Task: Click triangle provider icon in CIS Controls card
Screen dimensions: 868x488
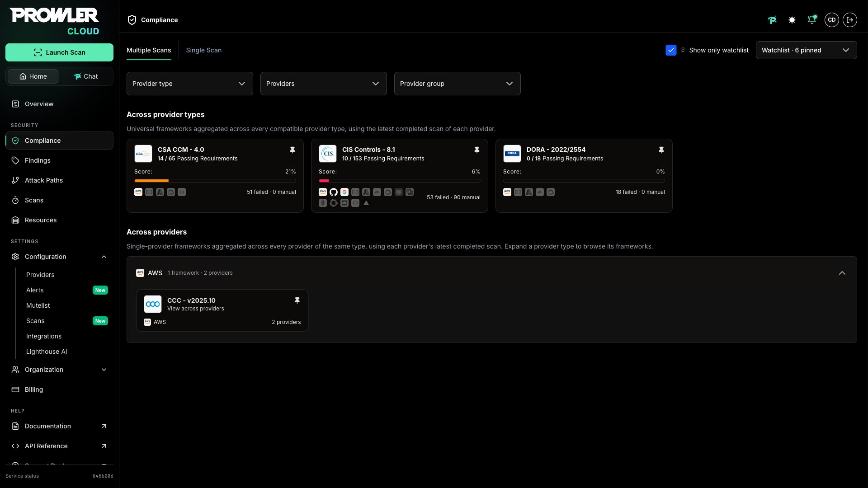Action: (366, 203)
